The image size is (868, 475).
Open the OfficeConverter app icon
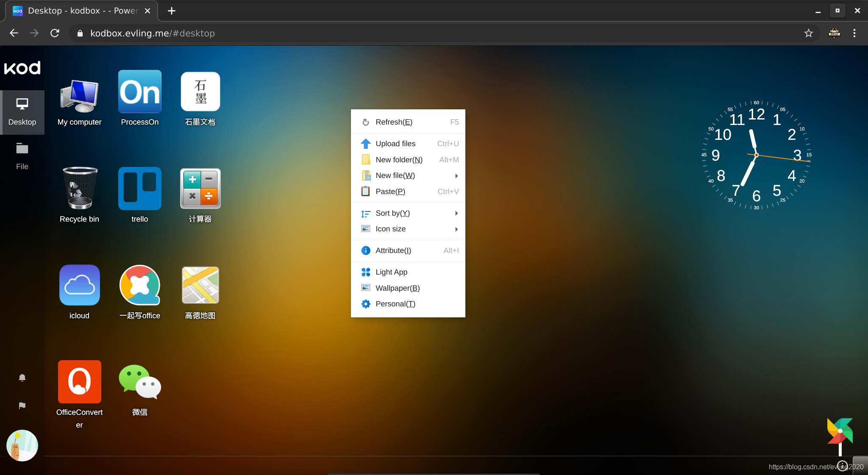point(79,382)
